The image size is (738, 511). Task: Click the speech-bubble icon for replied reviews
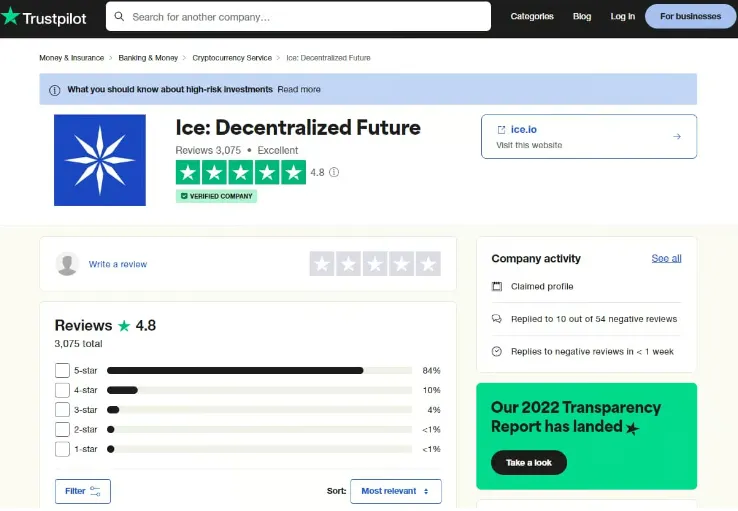(x=497, y=319)
